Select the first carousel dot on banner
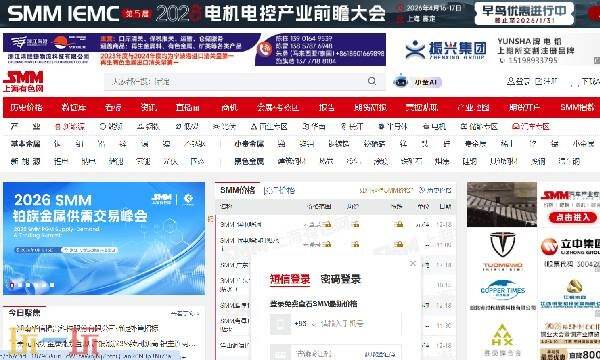 (x=12, y=285)
